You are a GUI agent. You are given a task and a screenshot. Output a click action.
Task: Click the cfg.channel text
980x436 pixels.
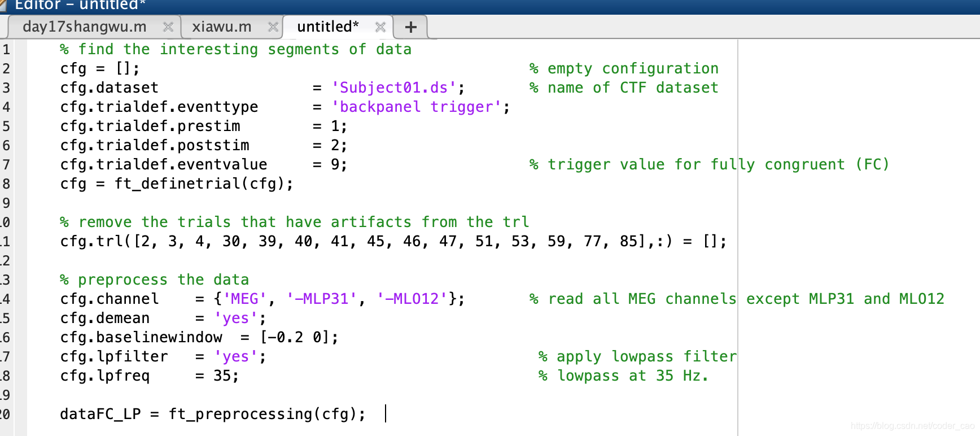coord(110,299)
